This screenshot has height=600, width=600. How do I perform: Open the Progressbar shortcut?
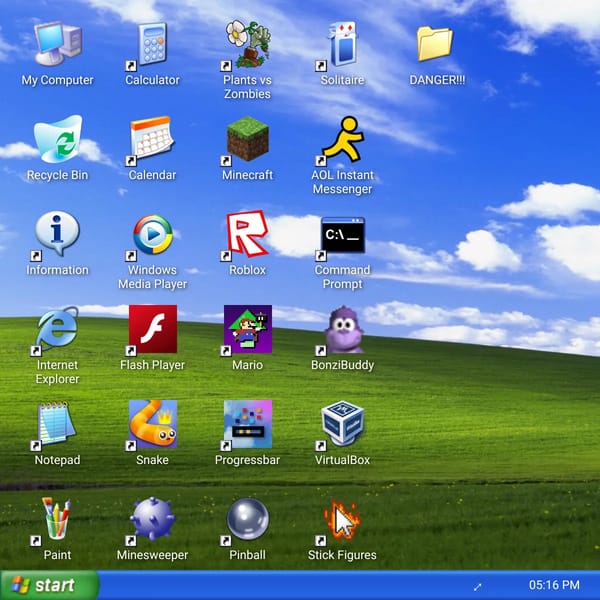(248, 424)
